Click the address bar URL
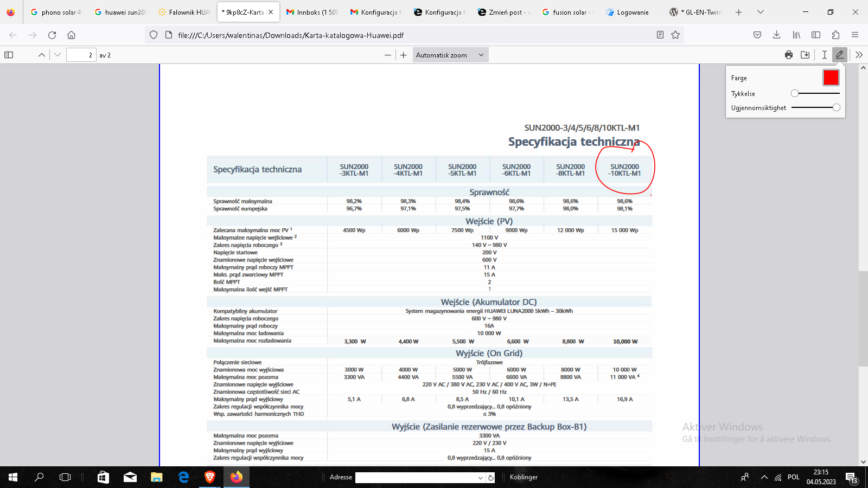Viewport: 868px width, 488px height. tap(291, 35)
